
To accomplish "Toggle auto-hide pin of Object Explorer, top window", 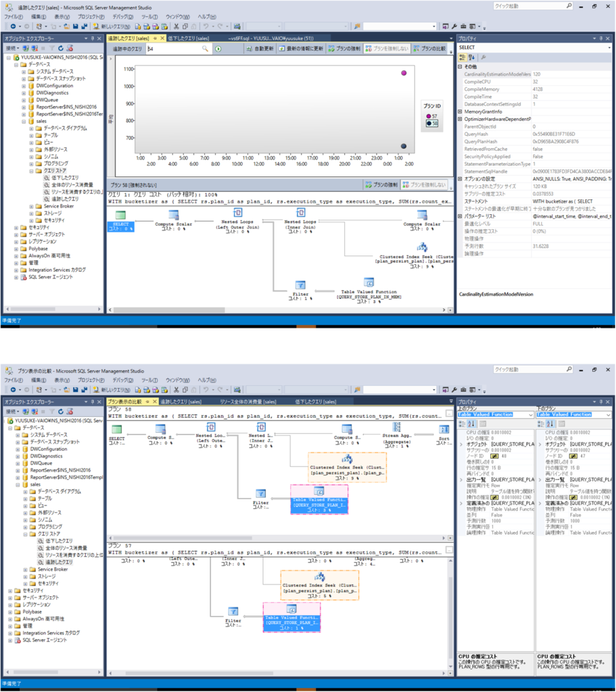I will point(93,39).
